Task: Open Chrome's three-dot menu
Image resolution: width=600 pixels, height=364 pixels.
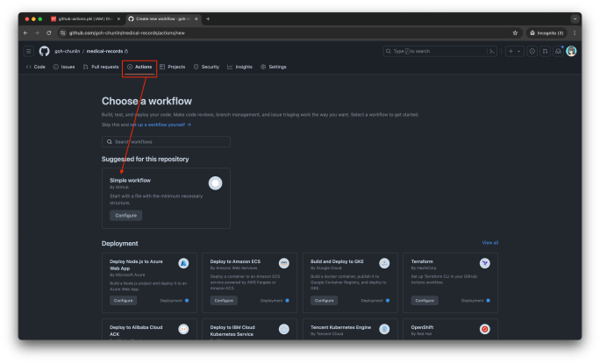Action: click(575, 32)
